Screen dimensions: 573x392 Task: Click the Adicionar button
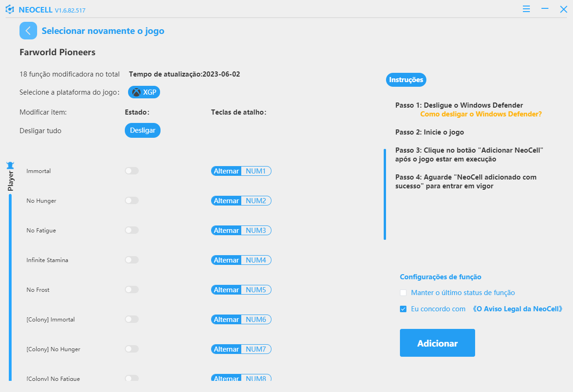pyautogui.click(x=438, y=343)
